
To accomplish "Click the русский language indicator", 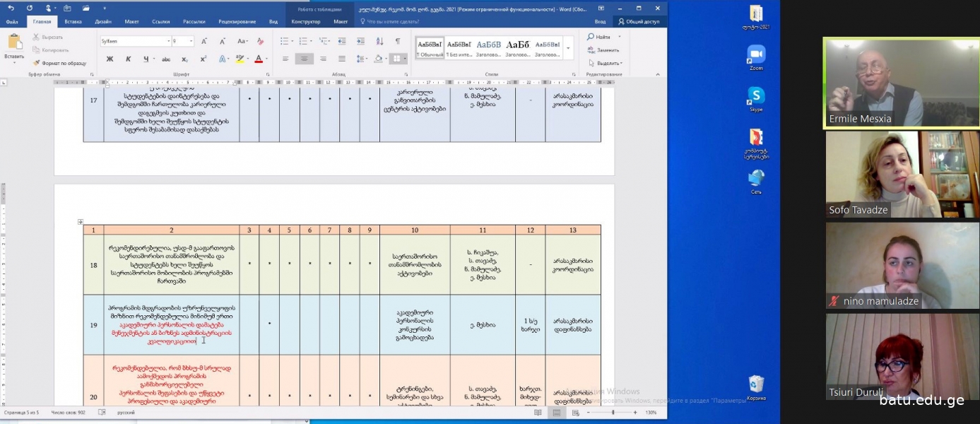I will 126,413.
